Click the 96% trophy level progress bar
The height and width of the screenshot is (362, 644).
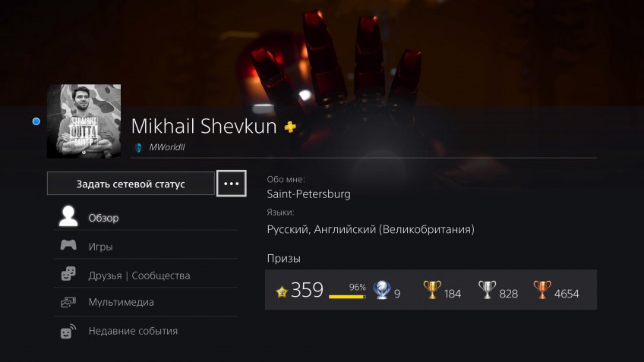coord(347,296)
